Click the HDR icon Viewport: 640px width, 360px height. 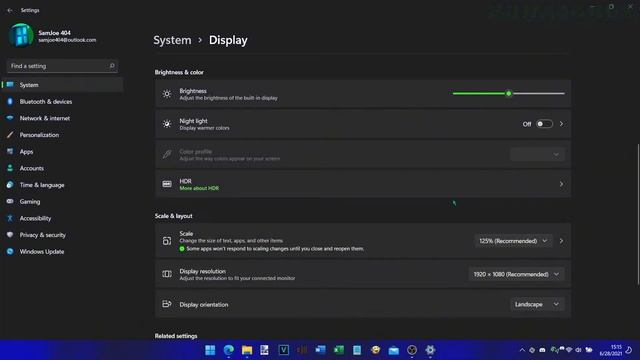(x=167, y=184)
